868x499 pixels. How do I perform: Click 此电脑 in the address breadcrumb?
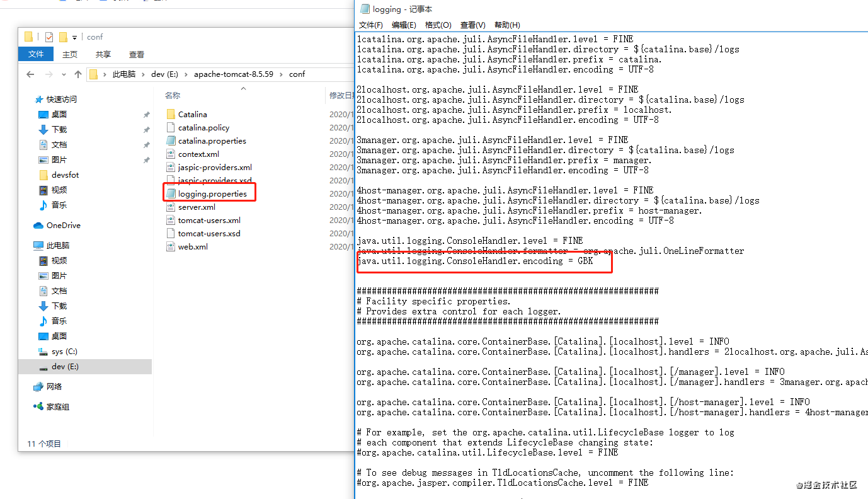click(124, 74)
